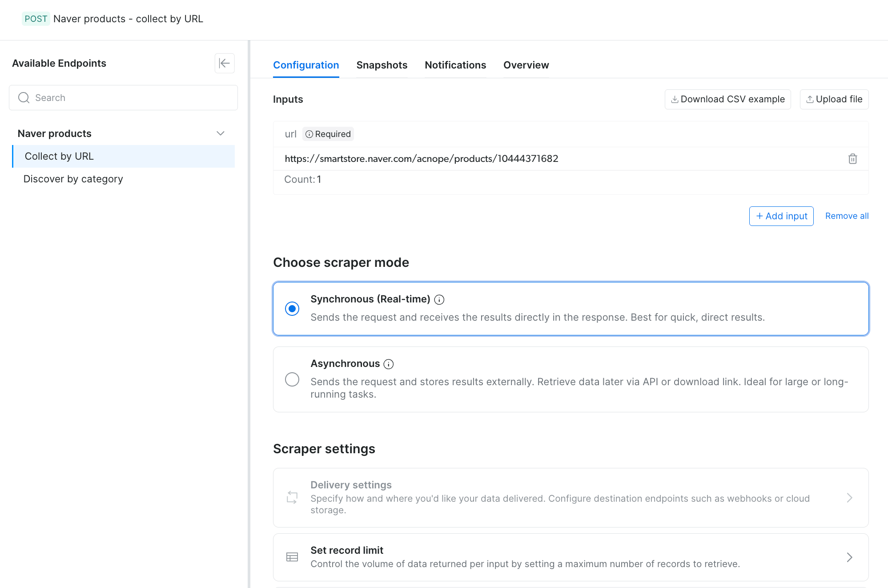Click the Choose scraper mode heading
The image size is (888, 588).
(x=341, y=262)
